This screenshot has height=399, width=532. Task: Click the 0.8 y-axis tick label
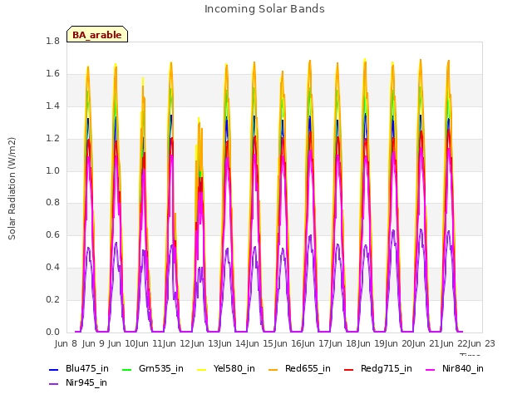52,203
